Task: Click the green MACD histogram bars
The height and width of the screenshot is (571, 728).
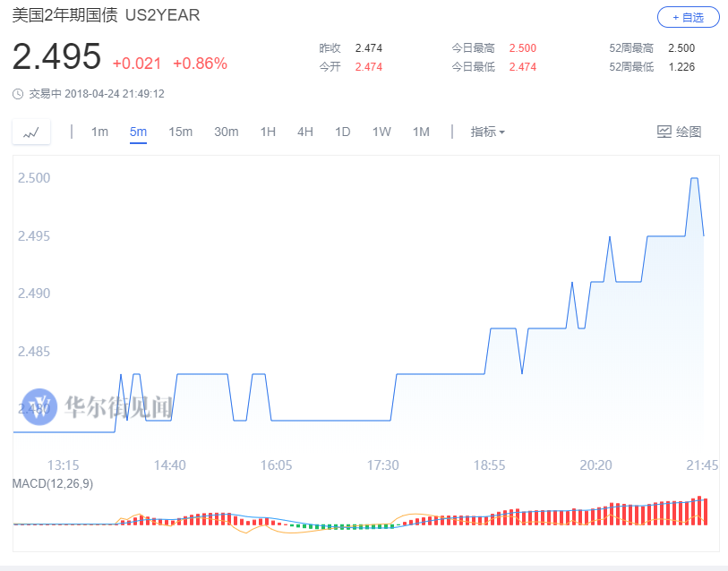Action: click(x=345, y=526)
